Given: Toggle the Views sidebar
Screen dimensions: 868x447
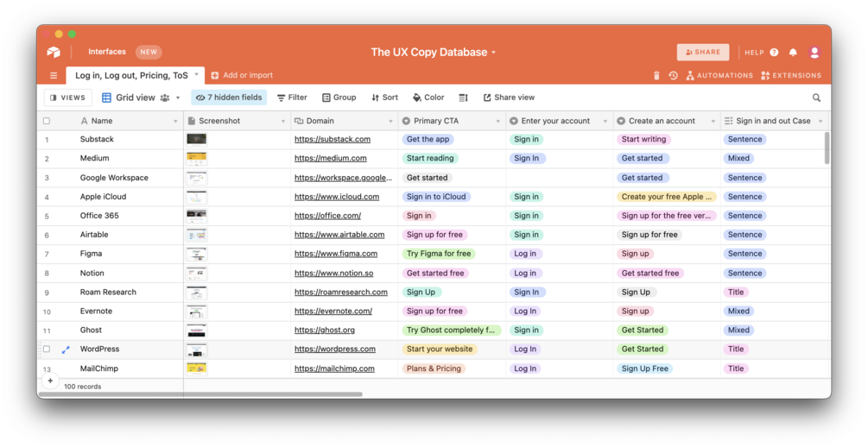Looking at the screenshot, I should pos(67,98).
